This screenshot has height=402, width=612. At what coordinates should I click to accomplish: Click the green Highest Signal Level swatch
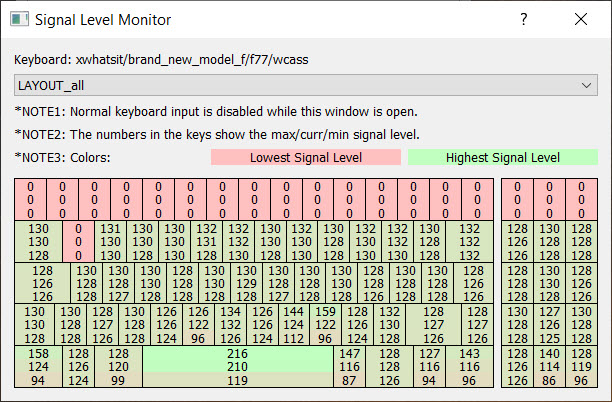503,157
